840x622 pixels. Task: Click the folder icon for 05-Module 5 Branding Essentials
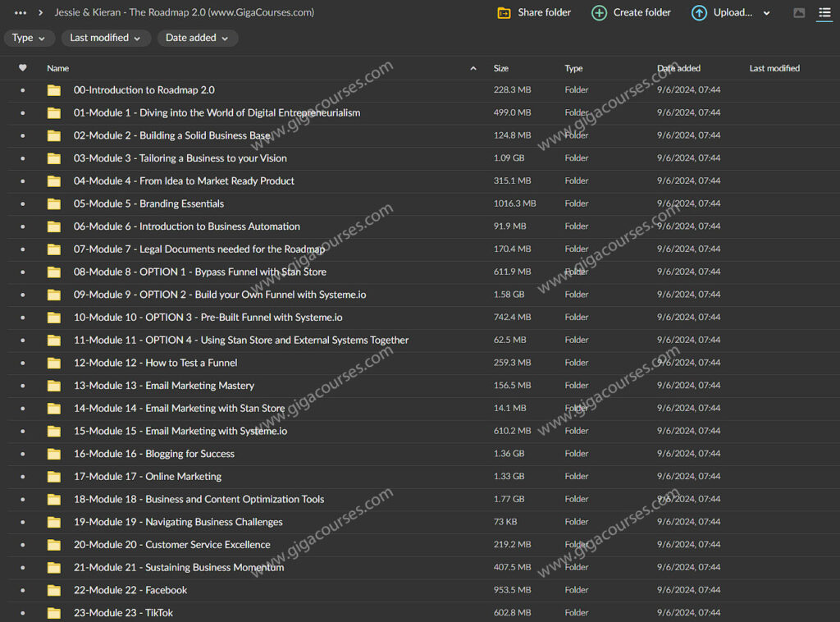pyautogui.click(x=54, y=204)
